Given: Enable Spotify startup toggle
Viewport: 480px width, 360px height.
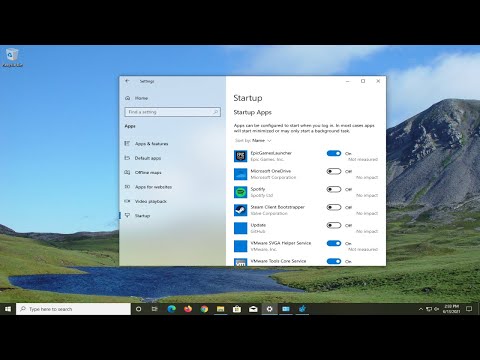Looking at the screenshot, I should [x=334, y=189].
